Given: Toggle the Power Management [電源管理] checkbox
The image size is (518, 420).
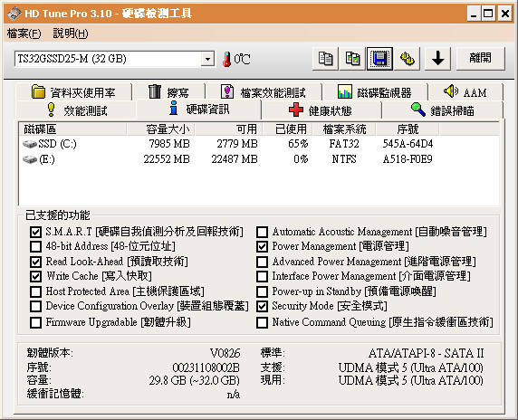Looking at the screenshot, I should coord(262,246).
